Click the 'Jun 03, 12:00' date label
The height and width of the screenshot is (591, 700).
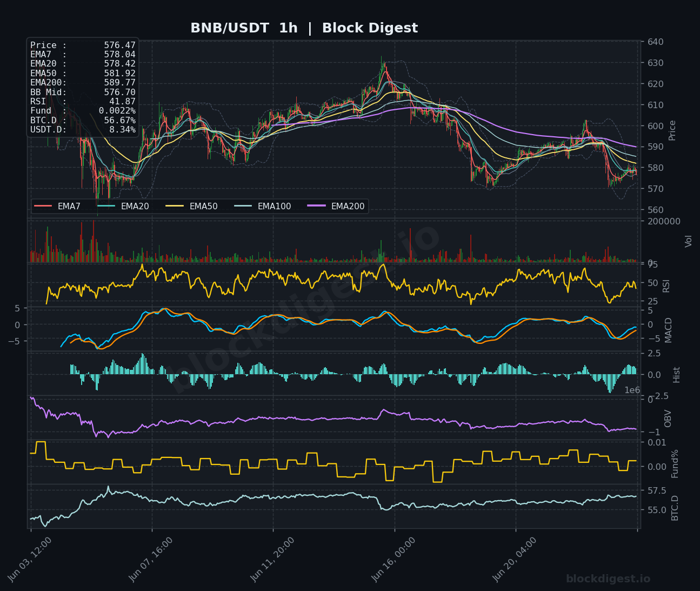point(30,560)
